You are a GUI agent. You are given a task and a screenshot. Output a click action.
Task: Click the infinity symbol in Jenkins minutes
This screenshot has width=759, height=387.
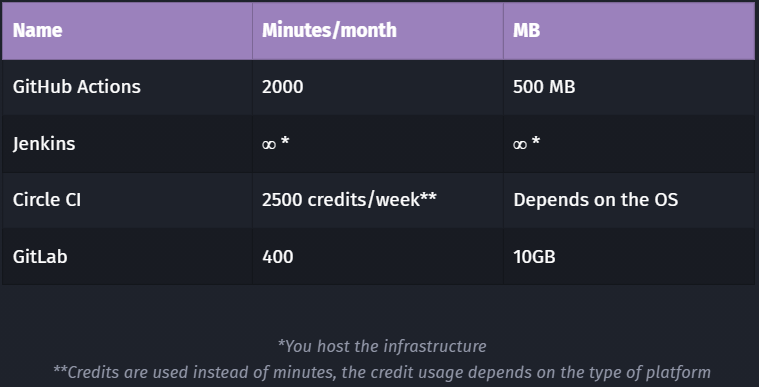tap(269, 144)
